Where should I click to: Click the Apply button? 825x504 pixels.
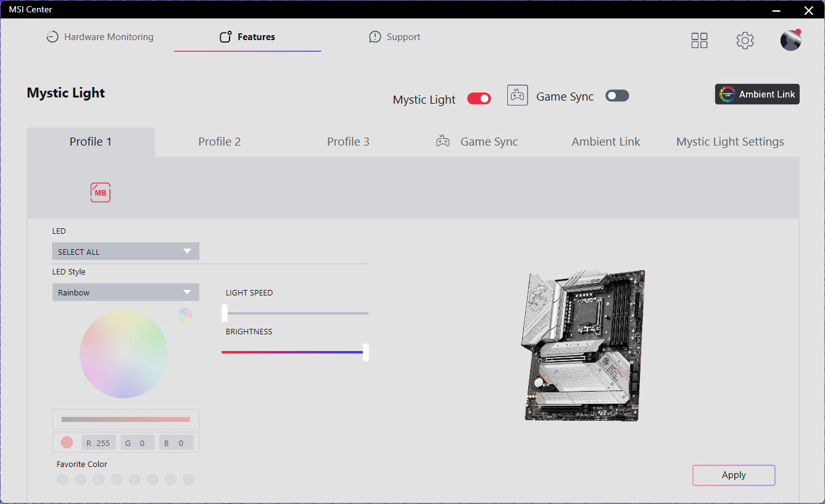pyautogui.click(x=733, y=475)
